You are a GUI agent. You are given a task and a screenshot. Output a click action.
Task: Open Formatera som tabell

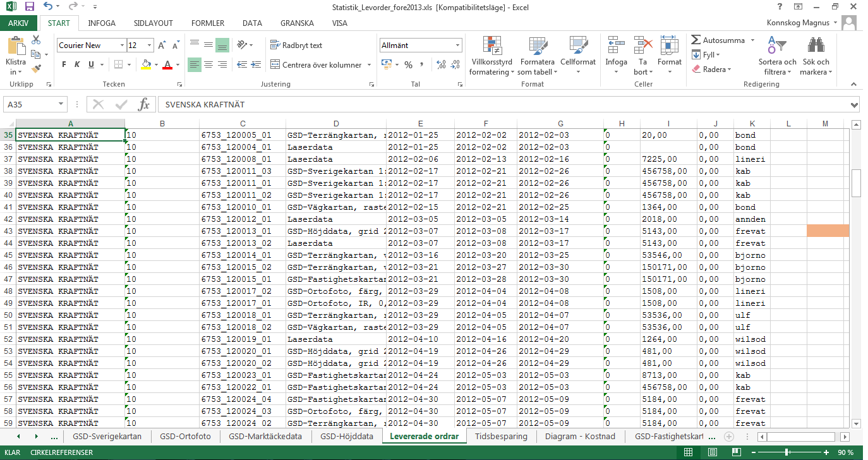537,56
